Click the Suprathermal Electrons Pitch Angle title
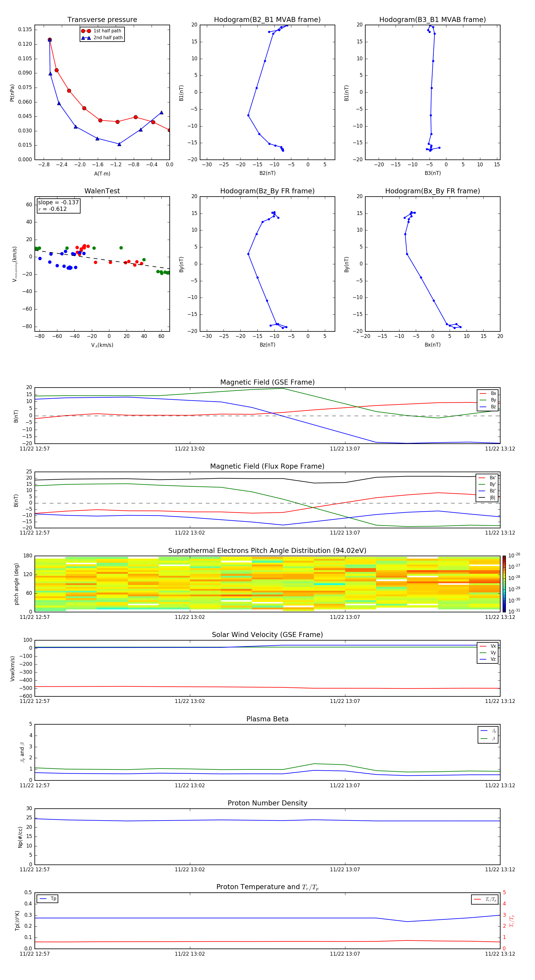This screenshot has height=980, width=535. [267, 551]
